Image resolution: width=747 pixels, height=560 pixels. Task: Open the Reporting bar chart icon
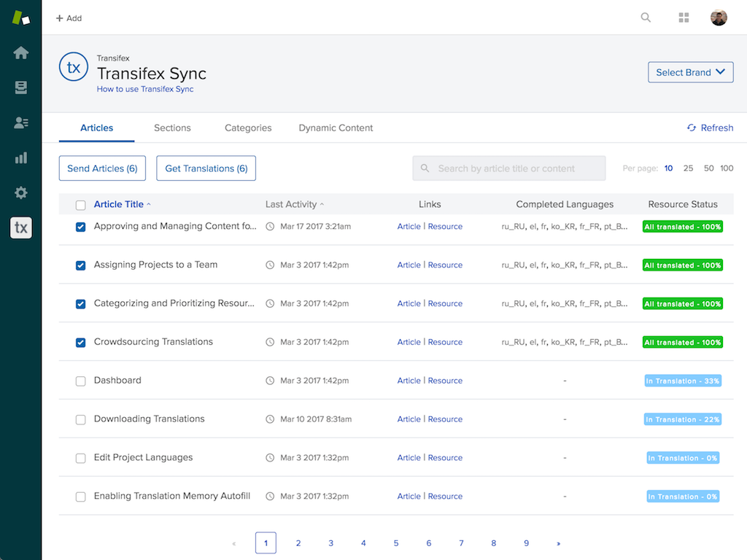21,157
